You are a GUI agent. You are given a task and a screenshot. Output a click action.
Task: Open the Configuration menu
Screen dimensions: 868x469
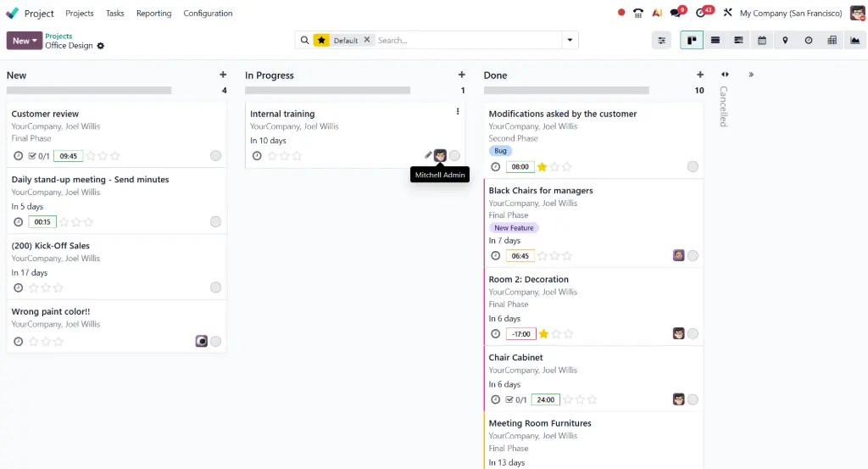tap(209, 14)
